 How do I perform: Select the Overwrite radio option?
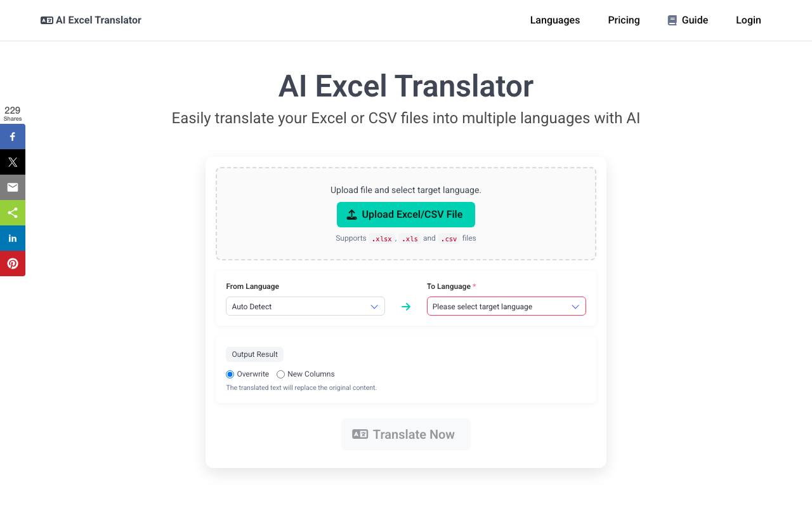[x=230, y=375]
